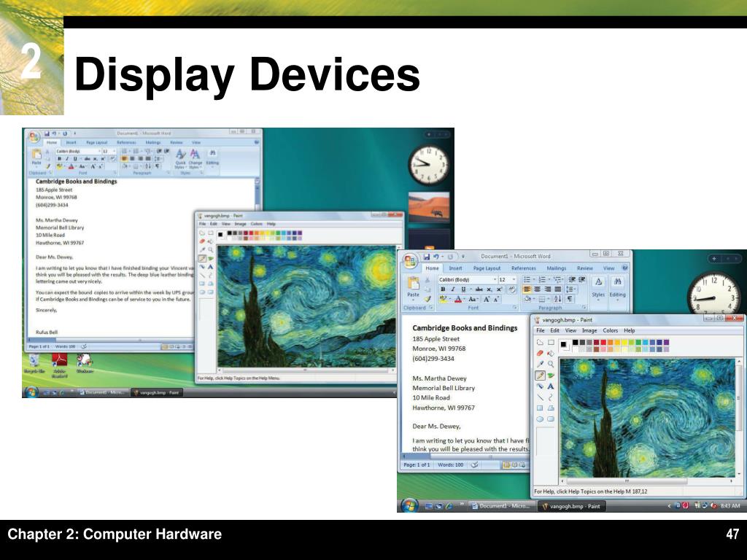747x560 pixels.
Task: Expand the Quick Styles gallery in the smaller screenshot
Action: [180, 159]
